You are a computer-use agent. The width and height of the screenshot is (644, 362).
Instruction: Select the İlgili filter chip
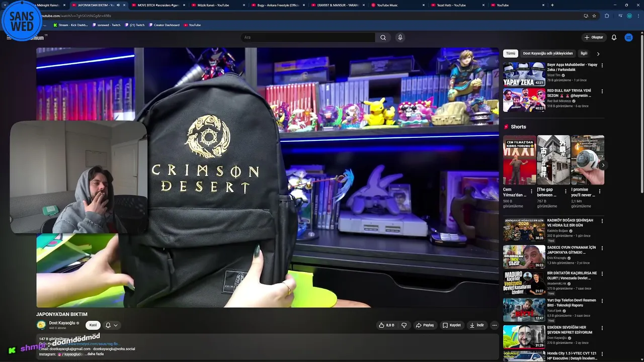point(584,53)
